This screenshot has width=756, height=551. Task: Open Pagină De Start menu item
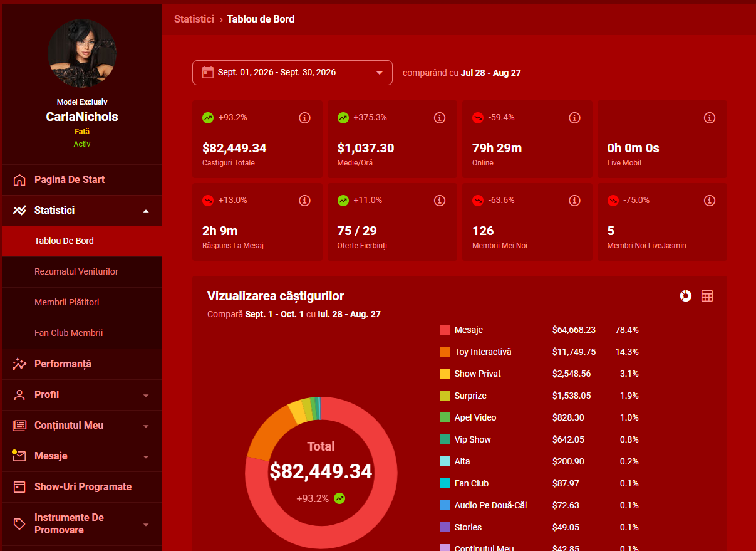81,180
